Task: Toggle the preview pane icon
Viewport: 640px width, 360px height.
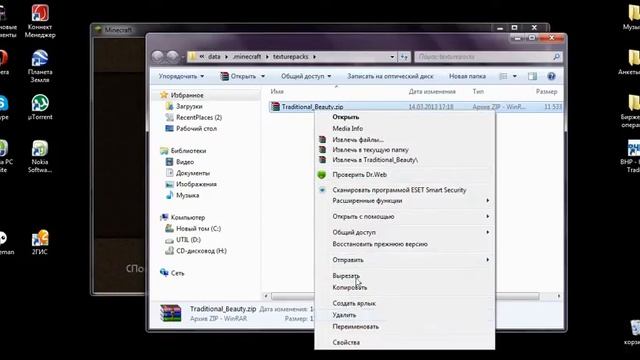Action: coord(532,76)
